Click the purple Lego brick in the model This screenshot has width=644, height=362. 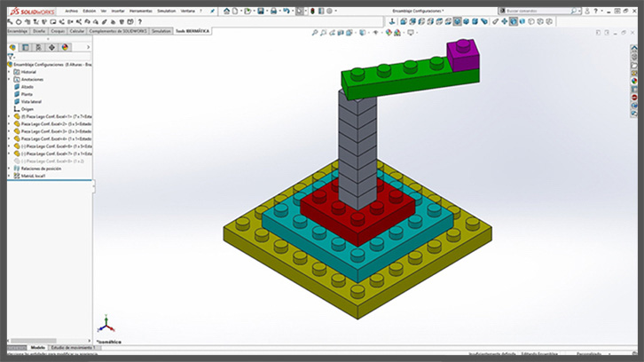463,59
